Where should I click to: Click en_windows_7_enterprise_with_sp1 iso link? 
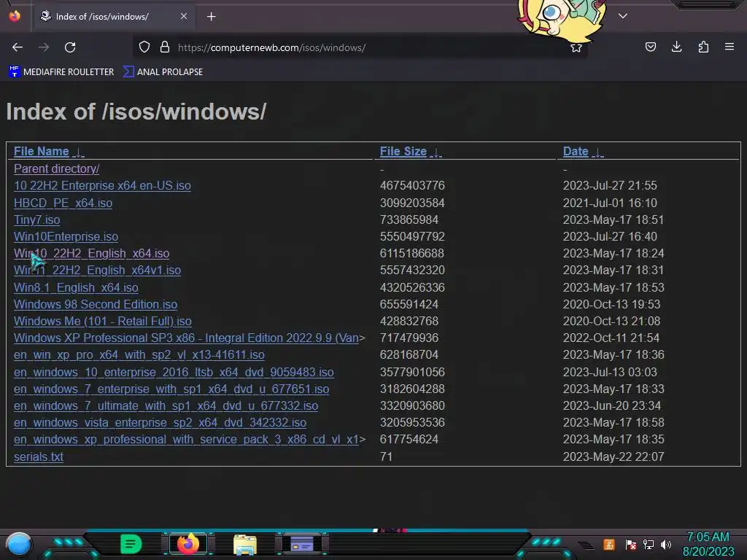(171, 389)
